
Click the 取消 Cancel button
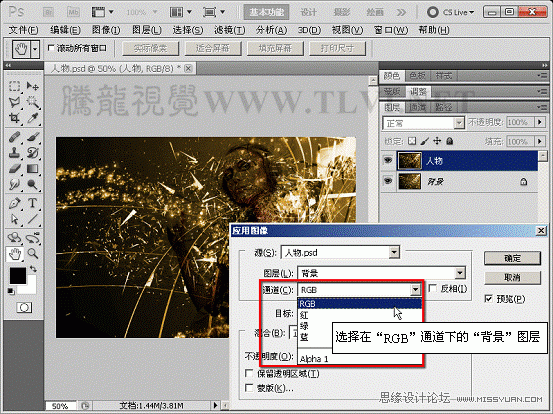[x=512, y=278]
